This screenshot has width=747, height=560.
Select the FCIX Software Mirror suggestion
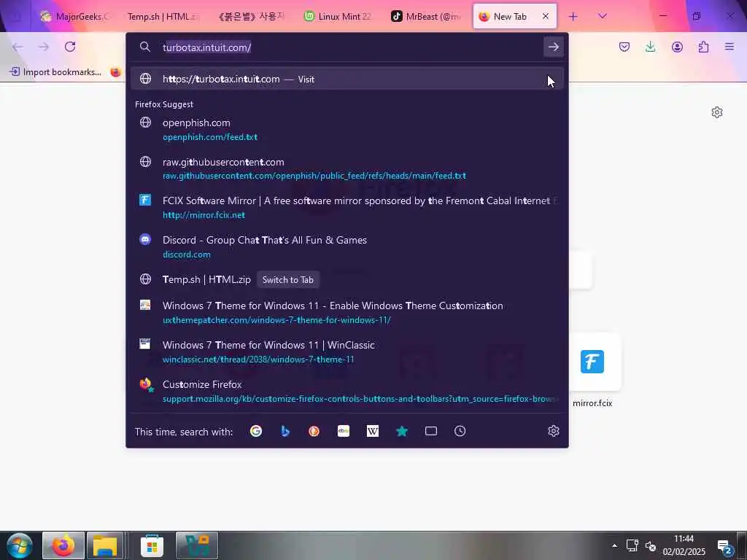pyautogui.click(x=347, y=208)
